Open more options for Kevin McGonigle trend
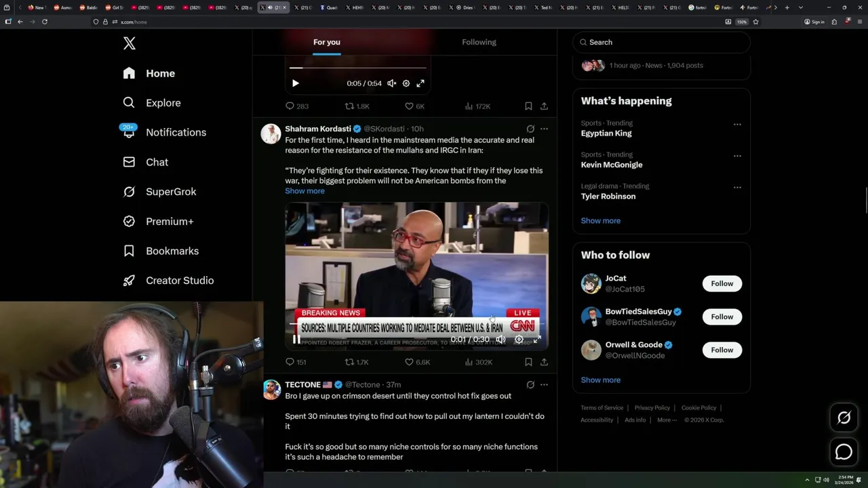 pyautogui.click(x=737, y=156)
